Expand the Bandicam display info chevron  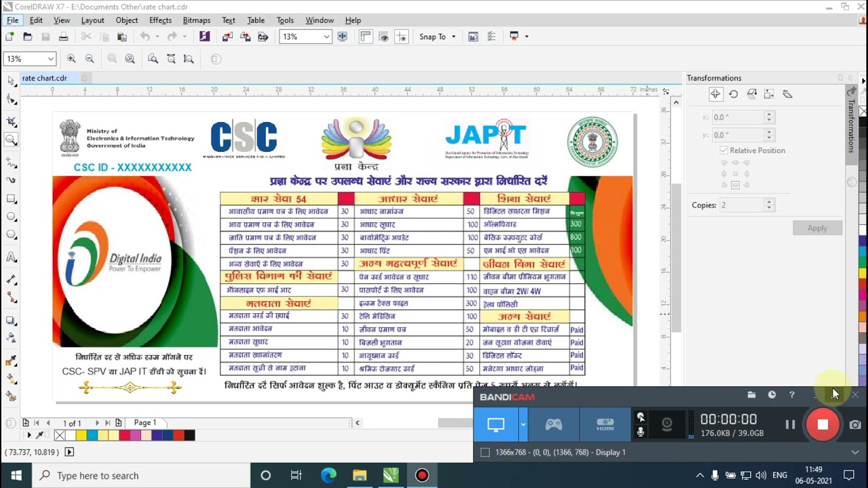[854, 452]
